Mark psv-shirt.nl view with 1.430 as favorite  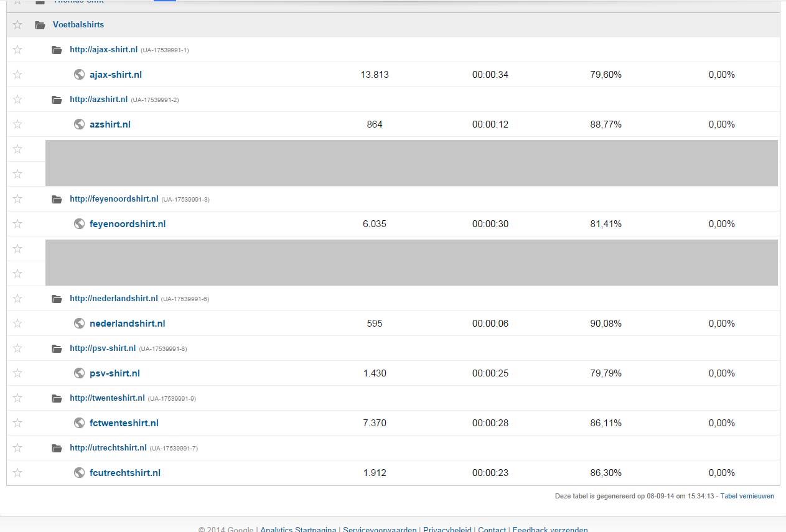(x=17, y=373)
